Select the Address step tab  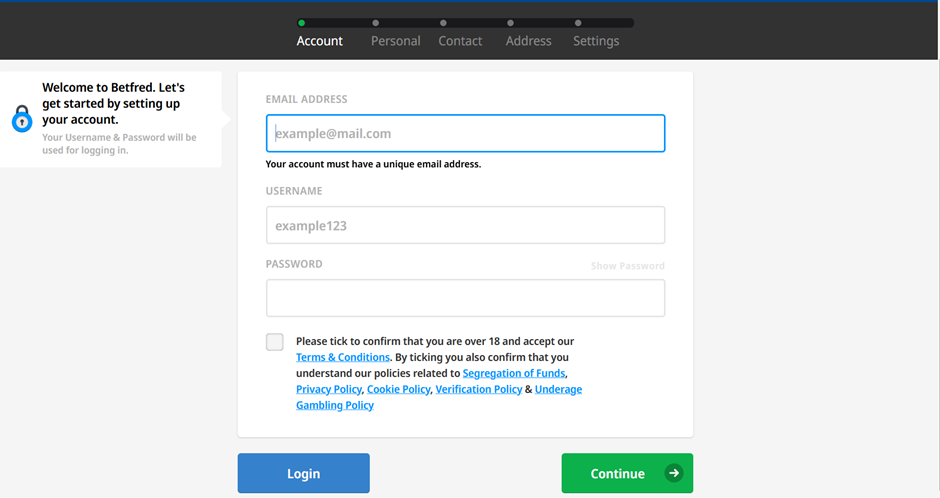pos(528,41)
